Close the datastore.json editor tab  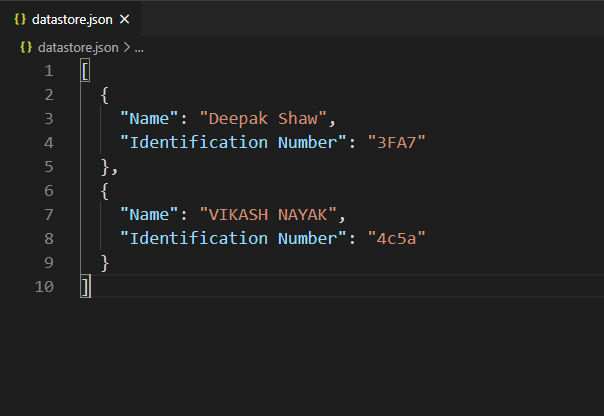click(x=124, y=20)
